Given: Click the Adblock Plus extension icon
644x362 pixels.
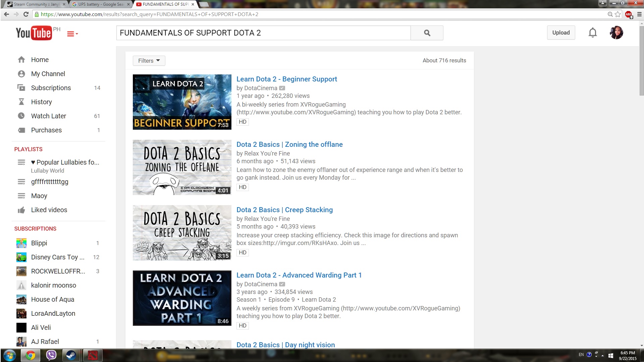Looking at the screenshot, I should pos(629,14).
